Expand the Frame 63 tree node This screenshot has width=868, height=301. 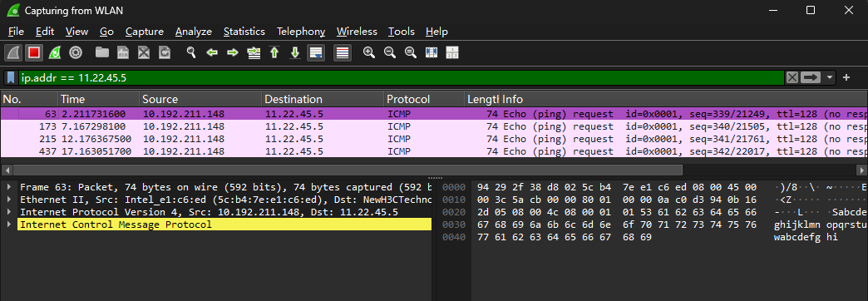(9, 186)
